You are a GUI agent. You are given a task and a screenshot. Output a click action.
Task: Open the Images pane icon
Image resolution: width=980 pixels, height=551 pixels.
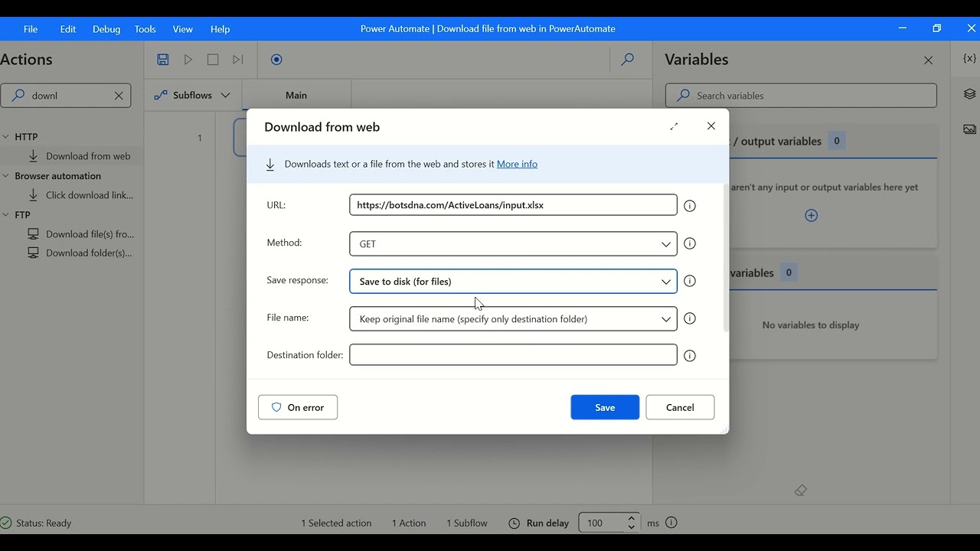(969, 129)
